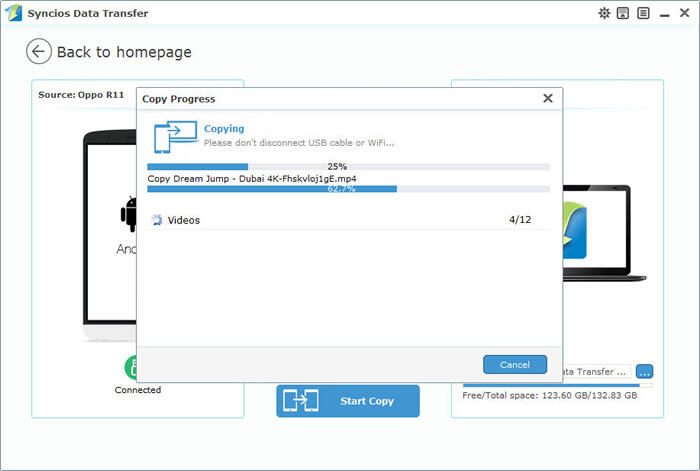Minimize the Syncios Data Transfer window
700x471 pixels.
click(663, 13)
